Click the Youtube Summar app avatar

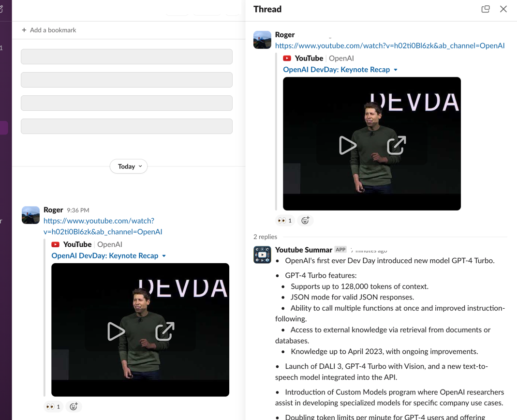pyautogui.click(x=262, y=255)
